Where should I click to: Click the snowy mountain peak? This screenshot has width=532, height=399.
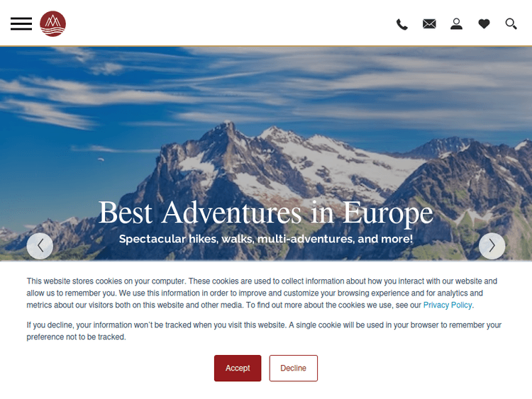(x=228, y=126)
